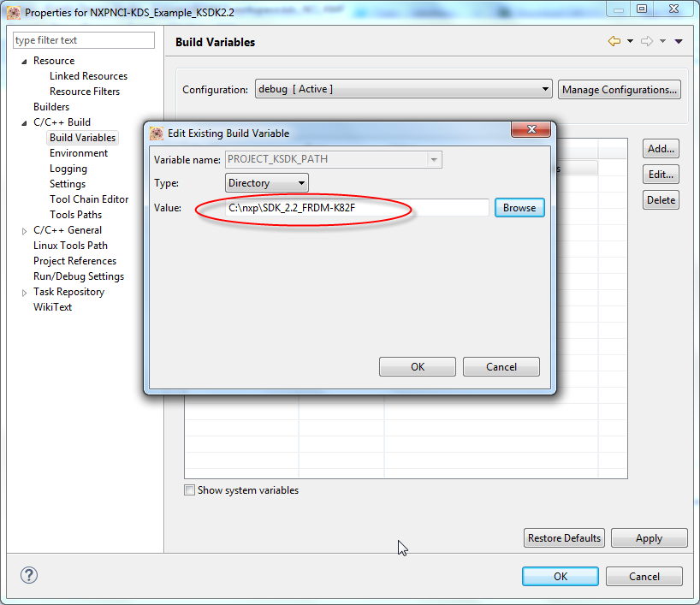This screenshot has width=700, height=605.
Task: Click the C/C++ General tree item label
Action: click(68, 230)
